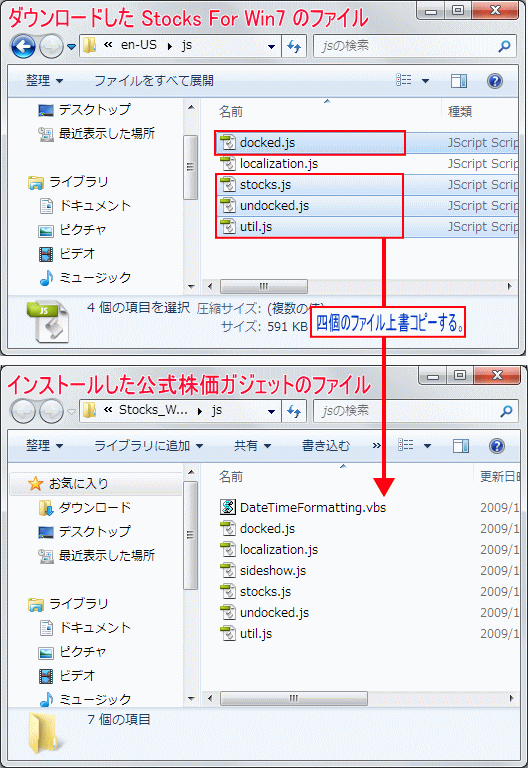528x768 pixels.
Task: Open ライブラリに追加 menu
Action: [x=148, y=446]
